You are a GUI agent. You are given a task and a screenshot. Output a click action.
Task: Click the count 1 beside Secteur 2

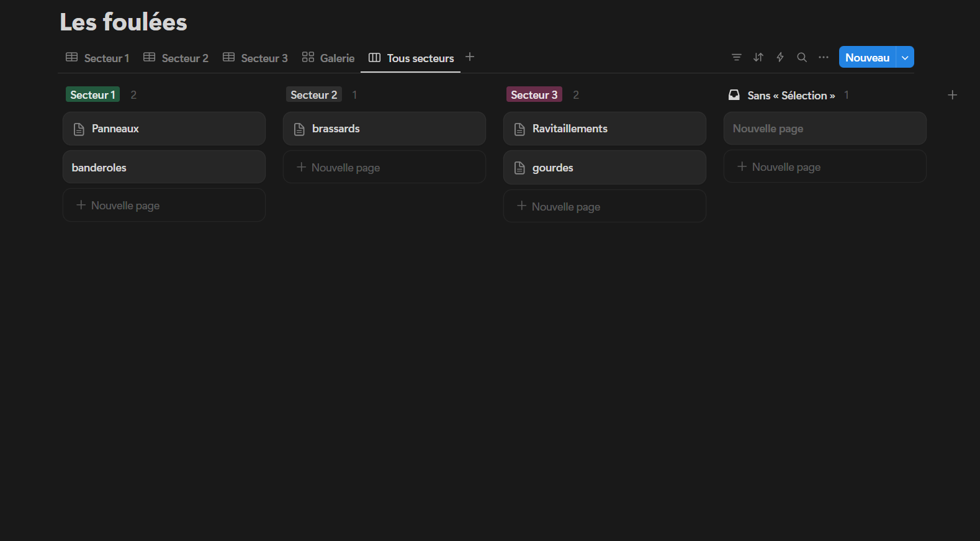click(x=354, y=95)
